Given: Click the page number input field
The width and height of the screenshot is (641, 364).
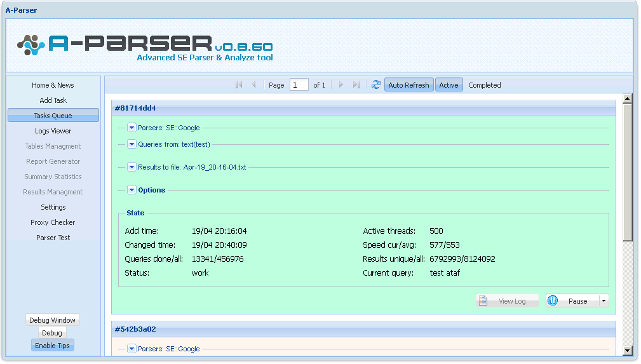Looking at the screenshot, I should [x=299, y=84].
